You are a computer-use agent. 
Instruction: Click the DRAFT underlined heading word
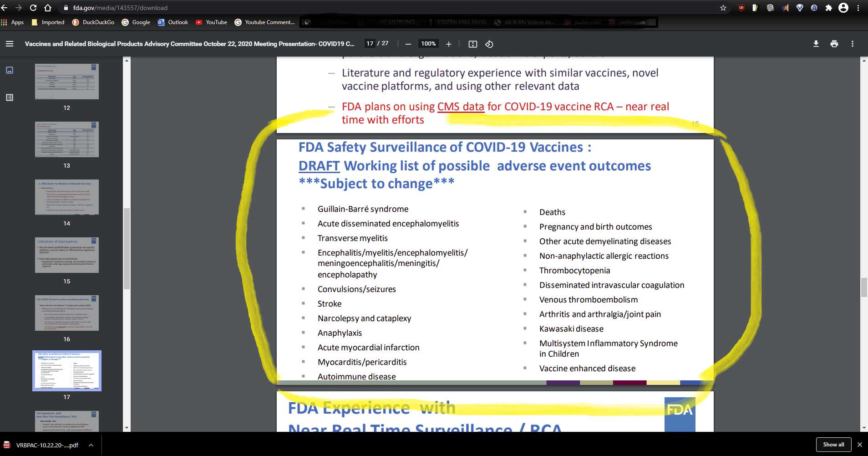coord(319,166)
